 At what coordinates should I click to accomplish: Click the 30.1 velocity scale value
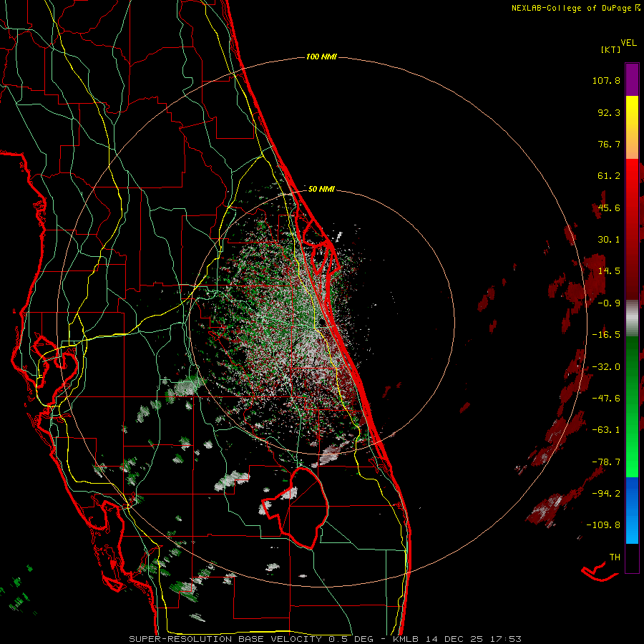609,240
